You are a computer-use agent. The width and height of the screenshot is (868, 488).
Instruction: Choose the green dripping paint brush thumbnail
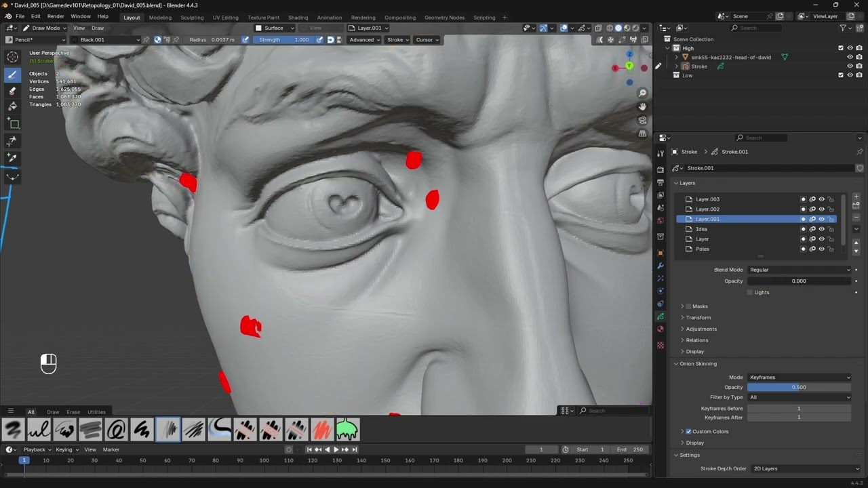point(347,429)
